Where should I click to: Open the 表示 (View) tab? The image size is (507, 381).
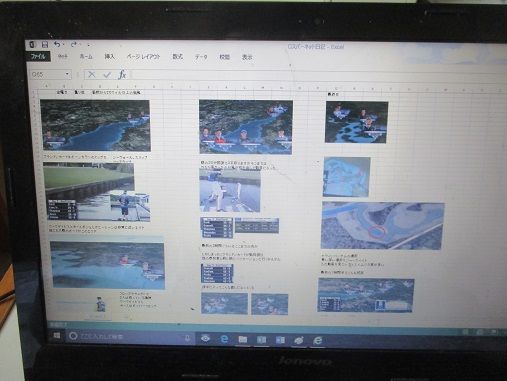[247, 57]
